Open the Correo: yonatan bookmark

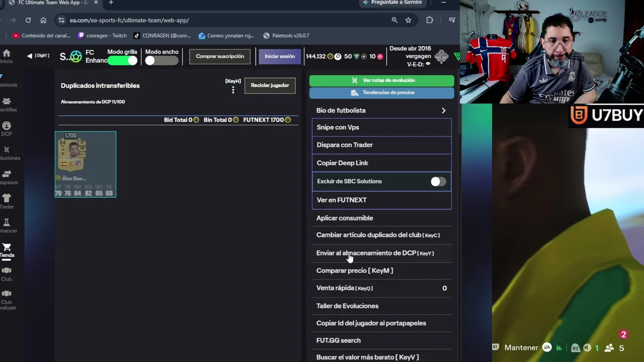[226, 36]
